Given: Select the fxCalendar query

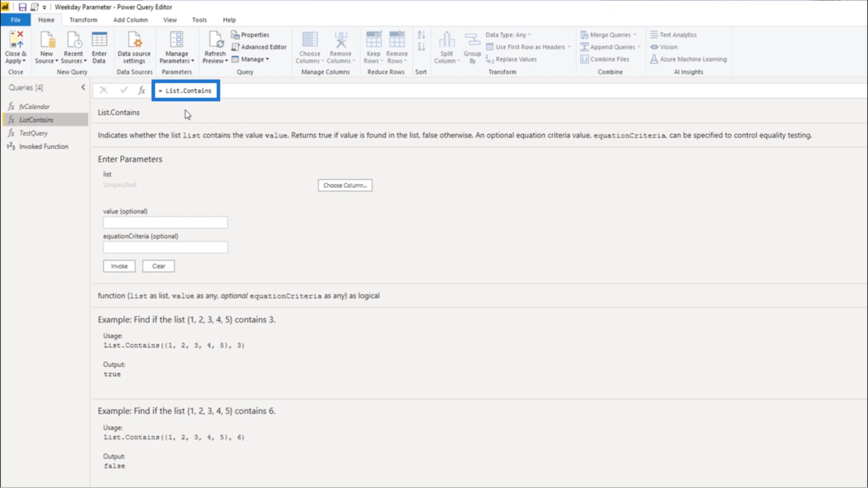Looking at the screenshot, I should (x=45, y=106).
